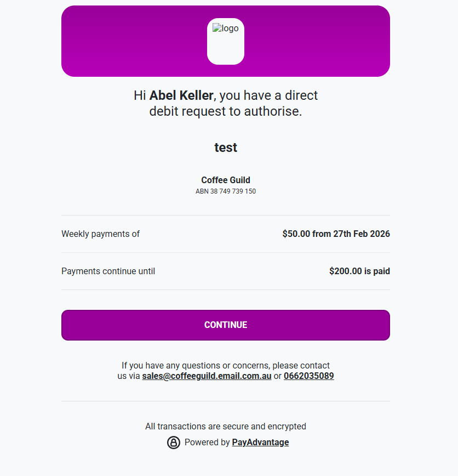Click the ABN 38 749 739 150 text

226,191
